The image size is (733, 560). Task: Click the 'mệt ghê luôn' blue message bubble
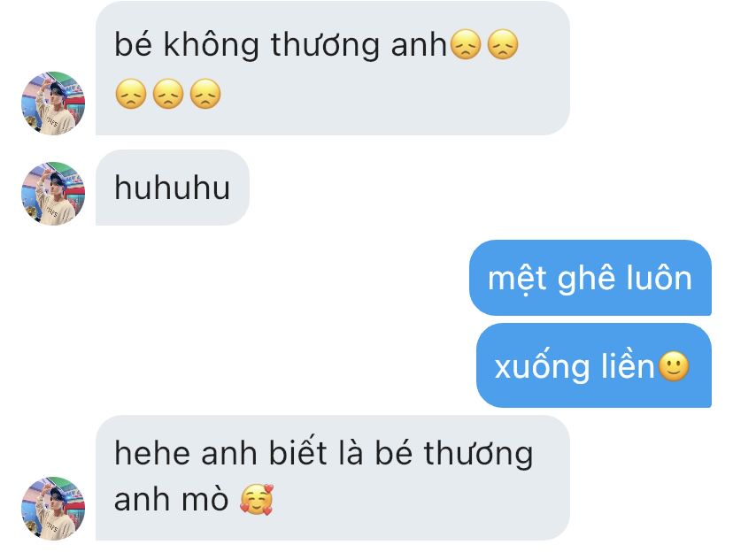[x=590, y=278]
